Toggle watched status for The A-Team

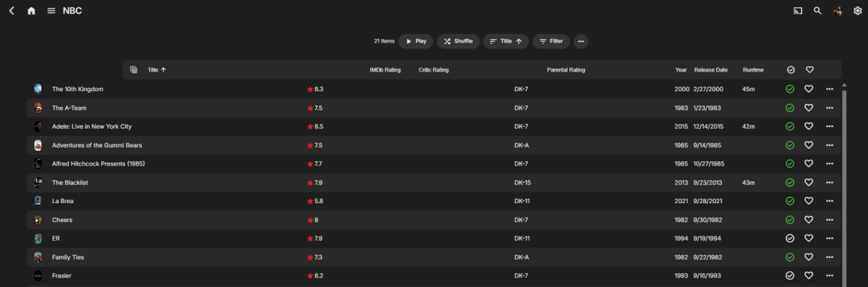click(x=790, y=108)
